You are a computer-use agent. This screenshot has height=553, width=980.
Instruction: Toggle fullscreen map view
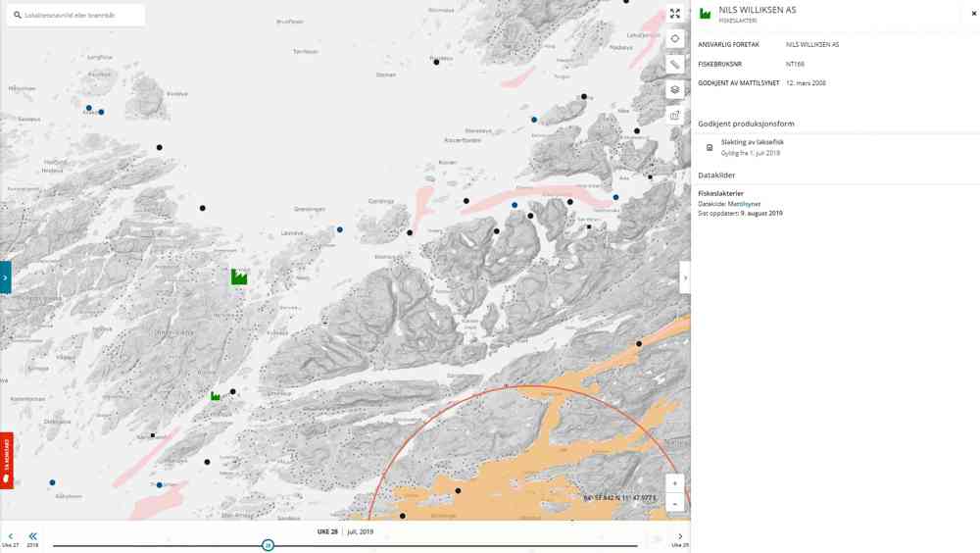coord(674,14)
